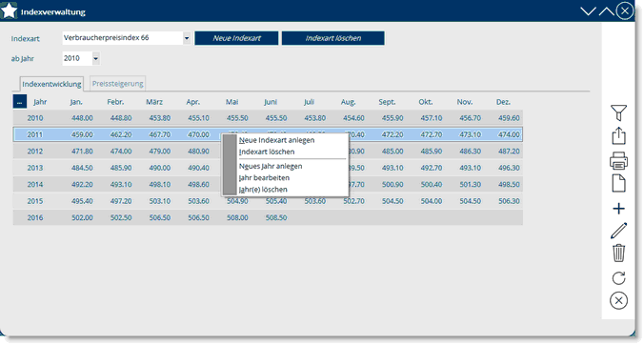644x345 pixels.
Task: Click the Neue Indexart button
Action: point(236,38)
